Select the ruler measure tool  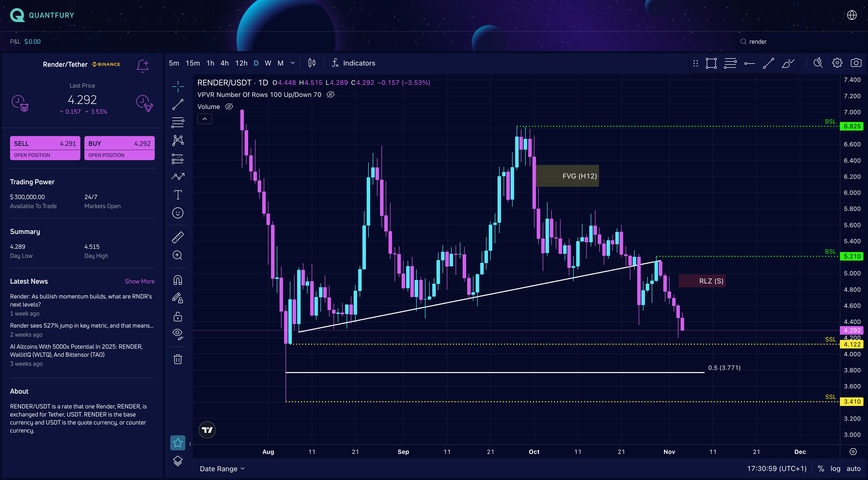(178, 237)
